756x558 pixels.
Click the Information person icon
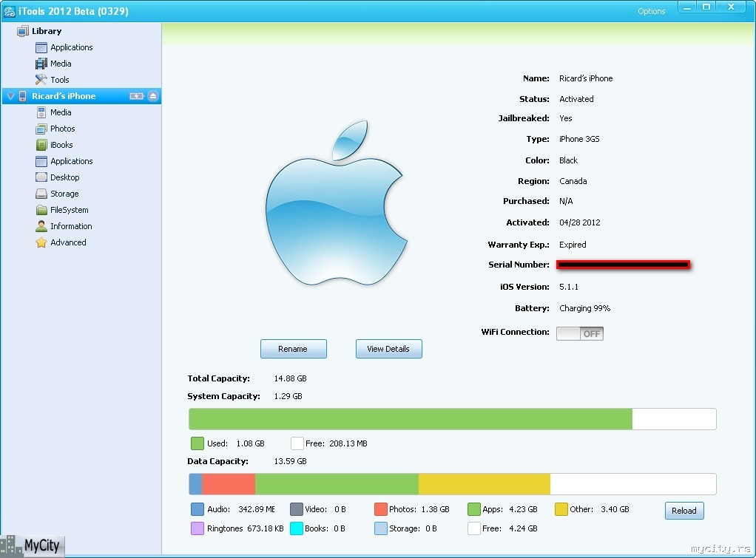pos(41,226)
